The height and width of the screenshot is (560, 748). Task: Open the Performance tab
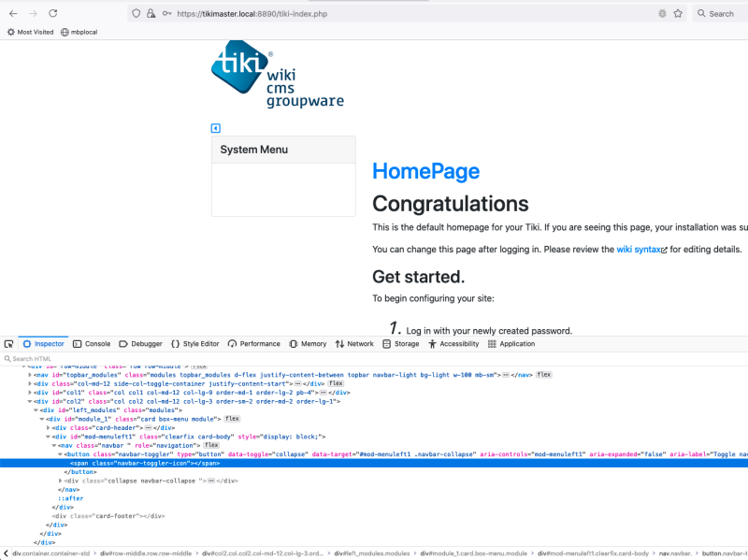253,344
